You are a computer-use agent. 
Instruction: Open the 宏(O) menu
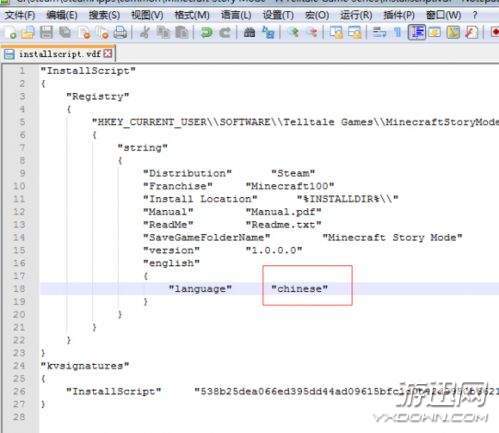(x=317, y=15)
